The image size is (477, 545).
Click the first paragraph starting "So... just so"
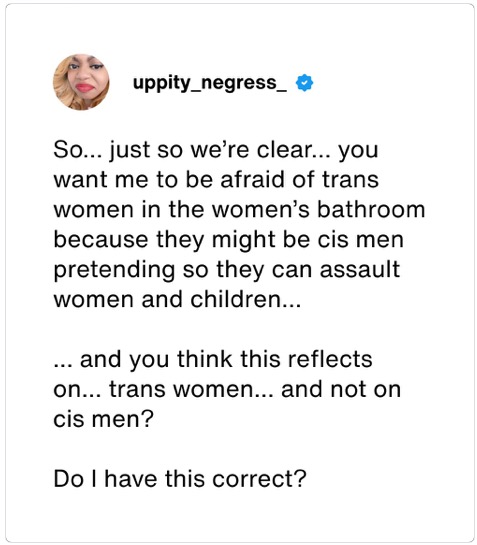click(239, 224)
